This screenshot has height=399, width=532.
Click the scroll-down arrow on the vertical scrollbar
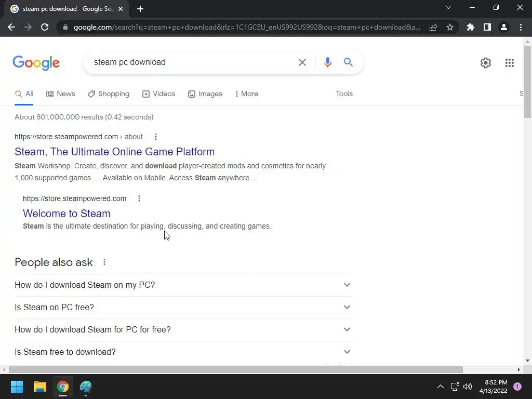(x=527, y=361)
